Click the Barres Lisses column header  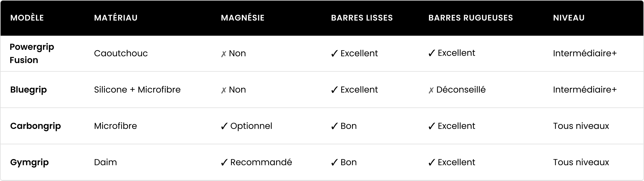[362, 18]
